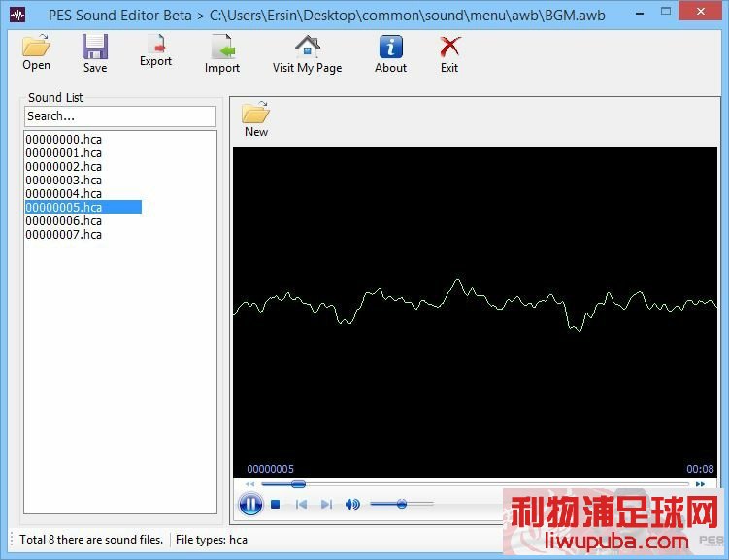Skip to next track
729x560 pixels.
[326, 505]
